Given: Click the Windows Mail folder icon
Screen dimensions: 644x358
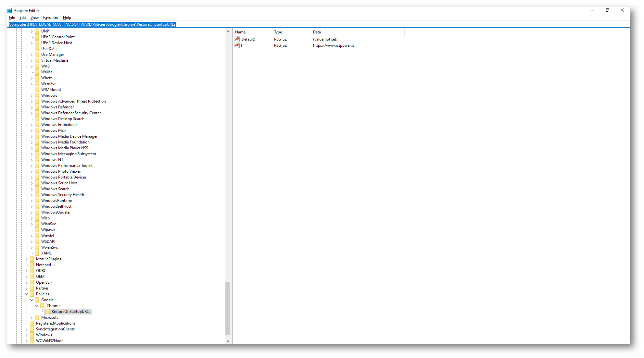Looking at the screenshot, I should pos(37,130).
